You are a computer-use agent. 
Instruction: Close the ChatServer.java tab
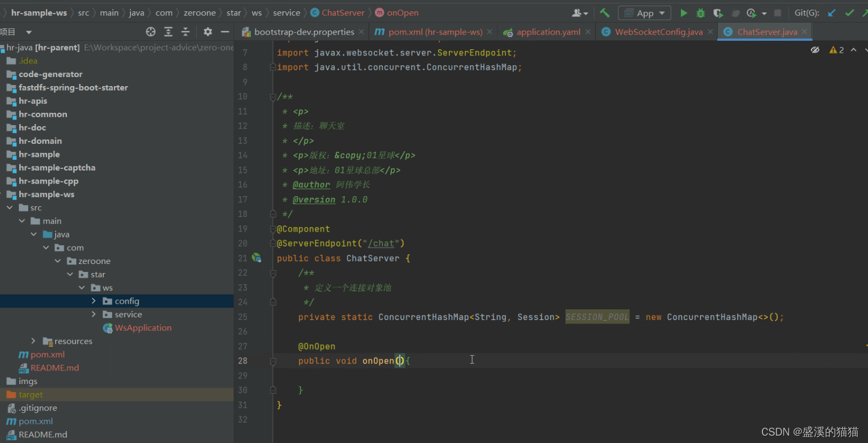click(x=805, y=32)
